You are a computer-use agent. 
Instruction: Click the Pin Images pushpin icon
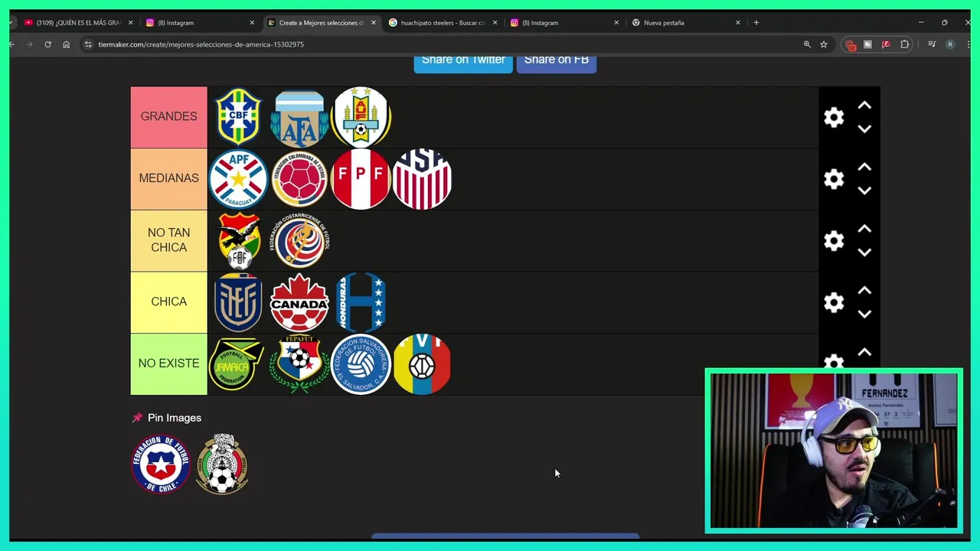pyautogui.click(x=137, y=418)
